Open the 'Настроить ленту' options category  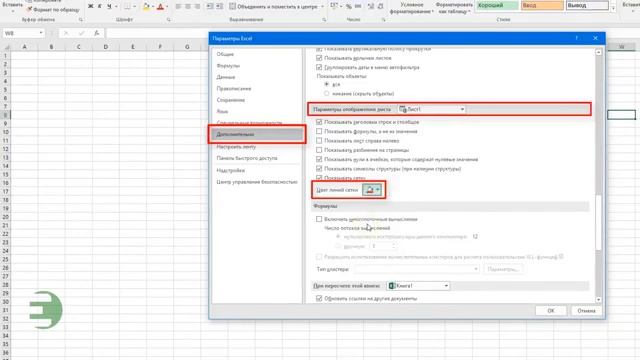[x=236, y=147]
